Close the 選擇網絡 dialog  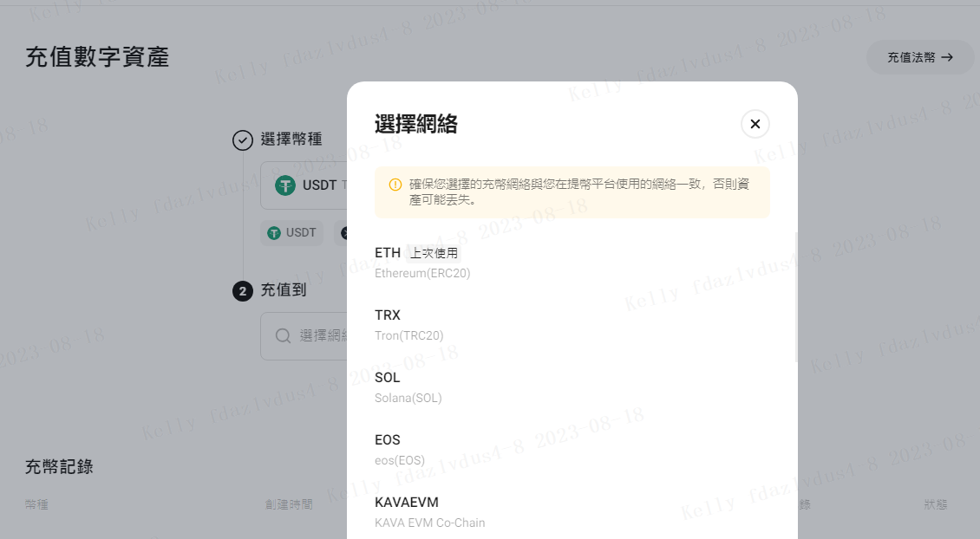pos(755,124)
